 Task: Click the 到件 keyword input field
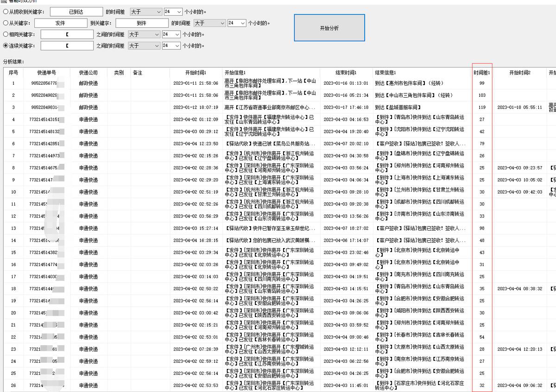point(142,23)
